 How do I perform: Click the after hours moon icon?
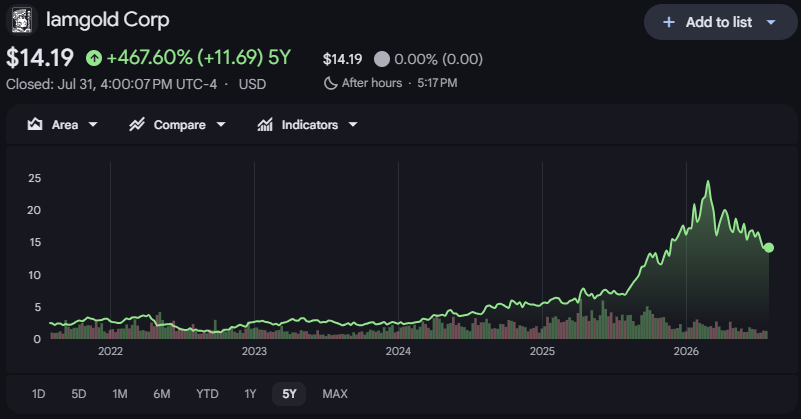coord(331,83)
